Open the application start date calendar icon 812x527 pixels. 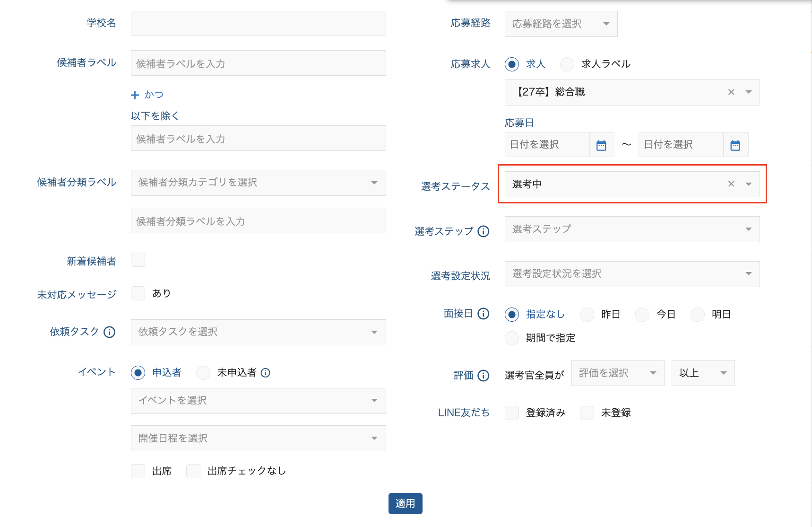(601, 145)
